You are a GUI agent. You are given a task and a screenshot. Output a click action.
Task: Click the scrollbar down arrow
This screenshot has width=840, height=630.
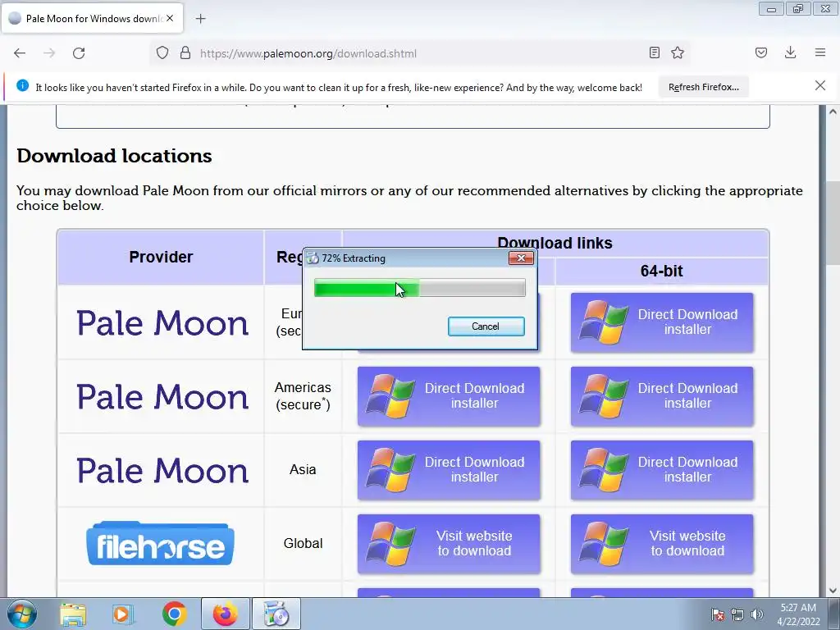tap(833, 591)
